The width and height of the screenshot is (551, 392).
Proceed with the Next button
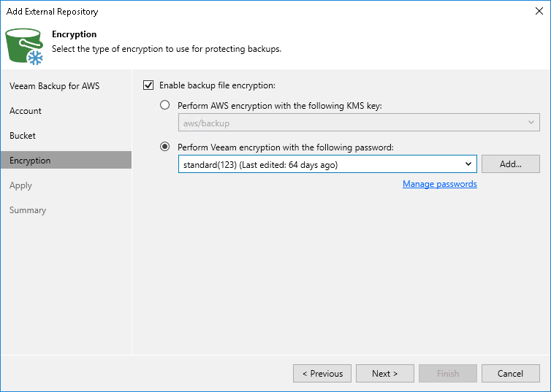click(x=385, y=374)
